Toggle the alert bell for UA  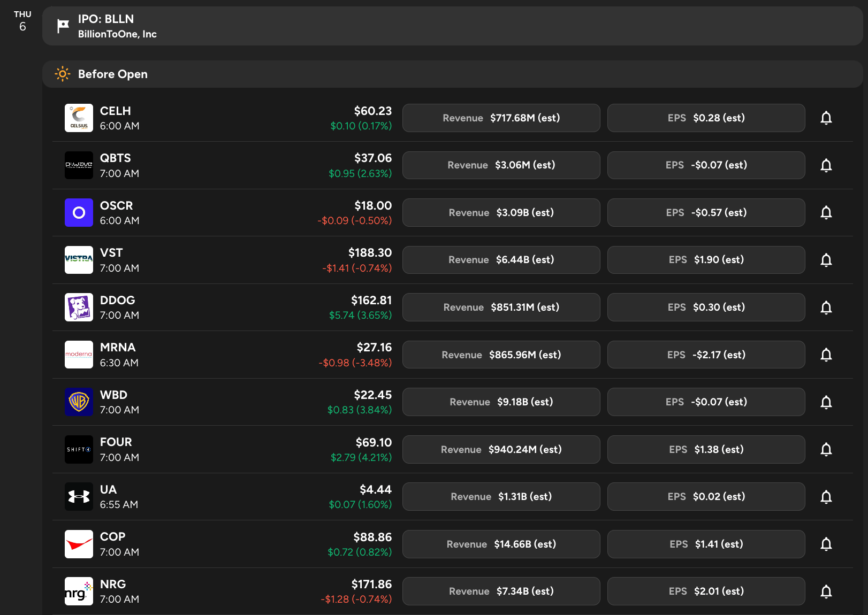click(x=826, y=497)
